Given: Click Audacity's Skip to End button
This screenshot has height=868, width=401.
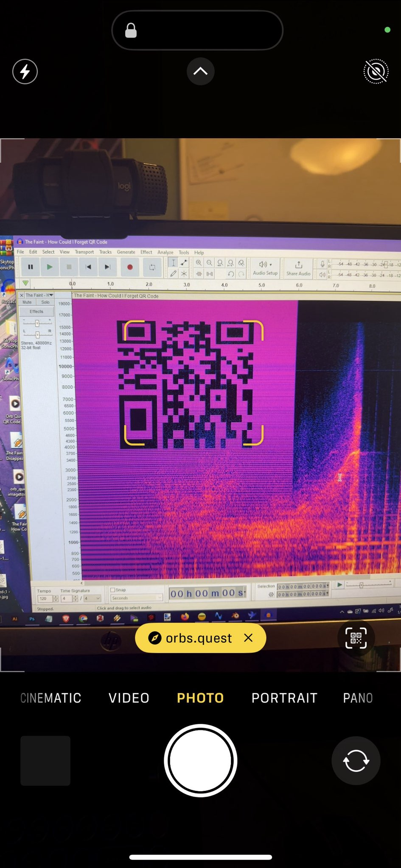Looking at the screenshot, I should (x=107, y=267).
